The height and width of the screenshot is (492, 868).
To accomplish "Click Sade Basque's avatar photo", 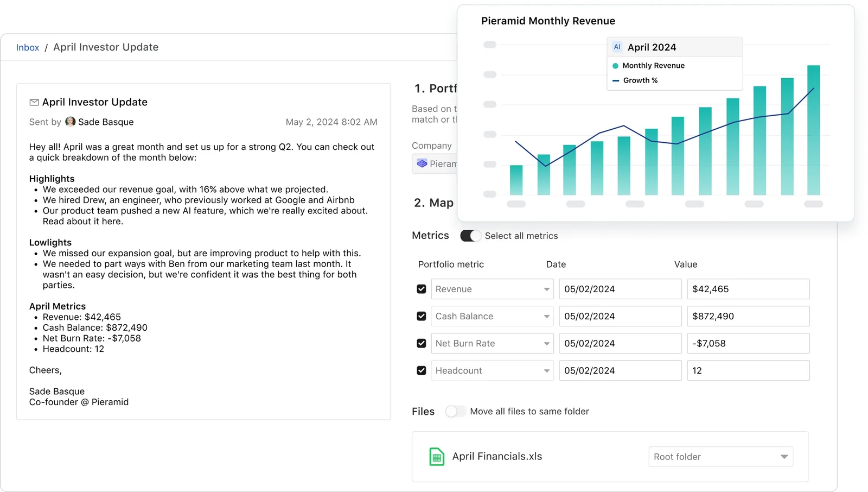I will 71,122.
